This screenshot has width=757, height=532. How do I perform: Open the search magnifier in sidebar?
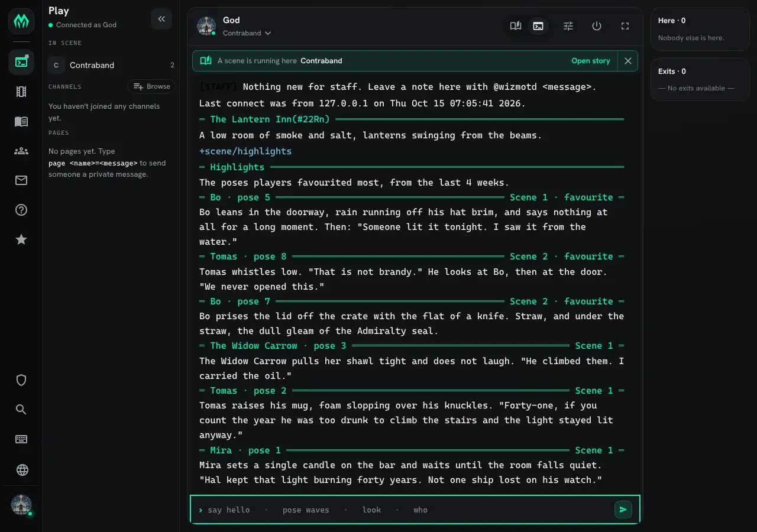[x=21, y=410]
